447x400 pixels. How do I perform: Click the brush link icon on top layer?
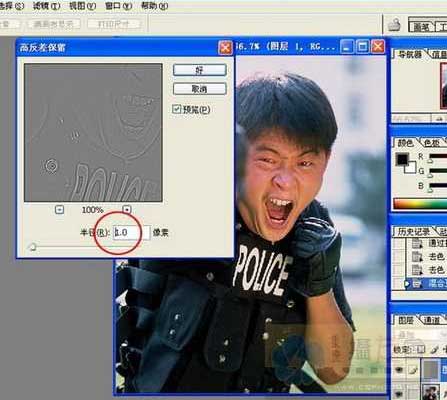tap(413, 370)
